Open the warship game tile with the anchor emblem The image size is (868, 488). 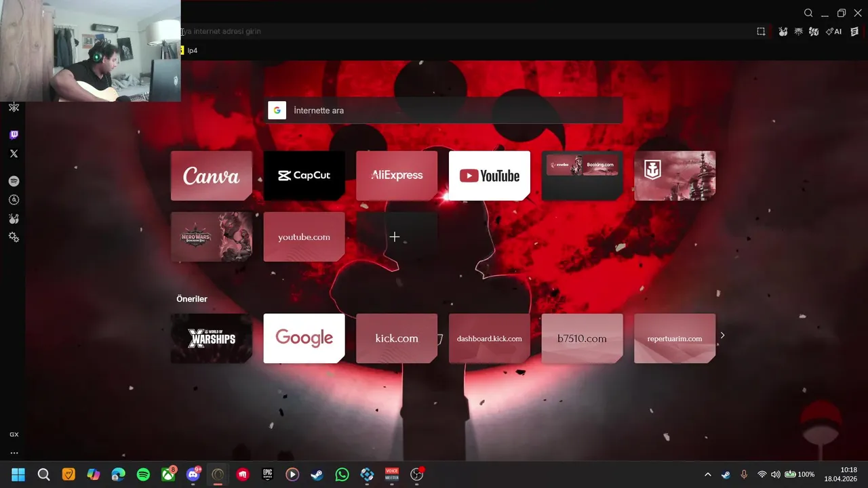[x=675, y=176]
